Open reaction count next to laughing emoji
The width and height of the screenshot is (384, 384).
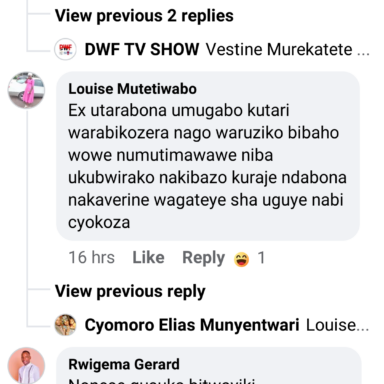click(261, 258)
